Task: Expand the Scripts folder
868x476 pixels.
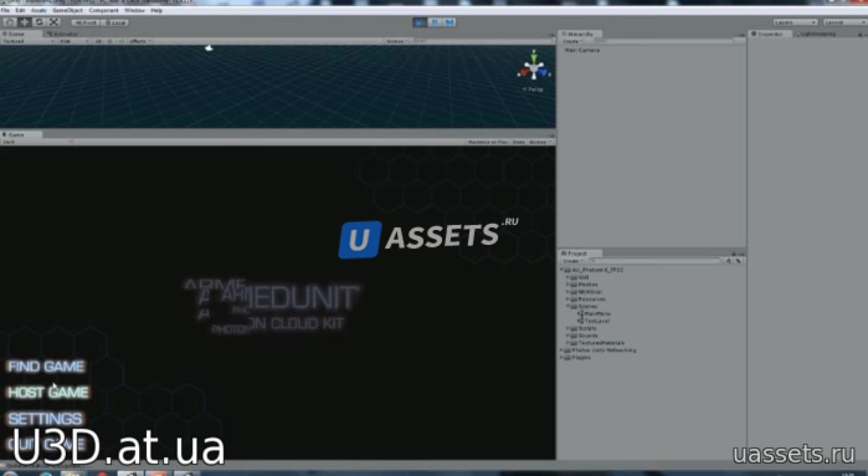Action: tap(568, 328)
